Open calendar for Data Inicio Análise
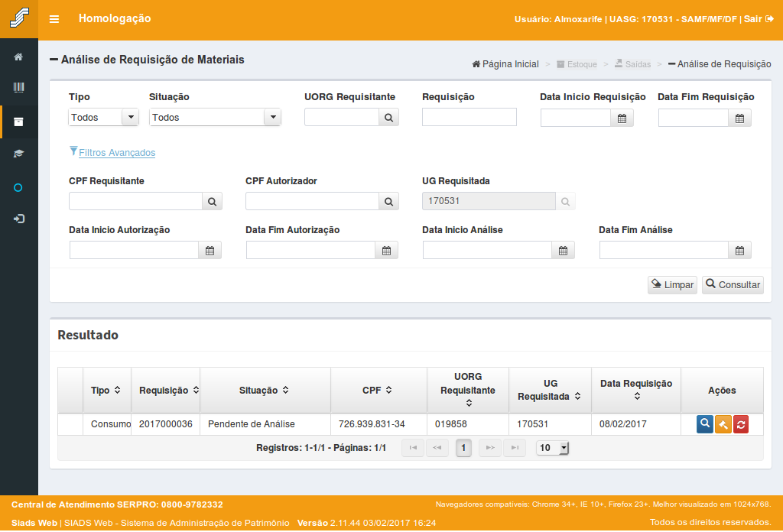 tap(564, 251)
